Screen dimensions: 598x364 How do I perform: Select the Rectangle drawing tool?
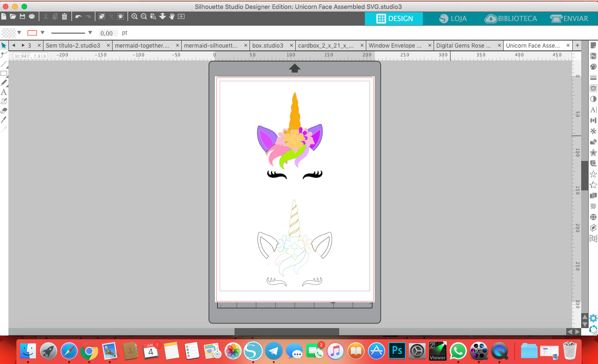click(x=4, y=73)
